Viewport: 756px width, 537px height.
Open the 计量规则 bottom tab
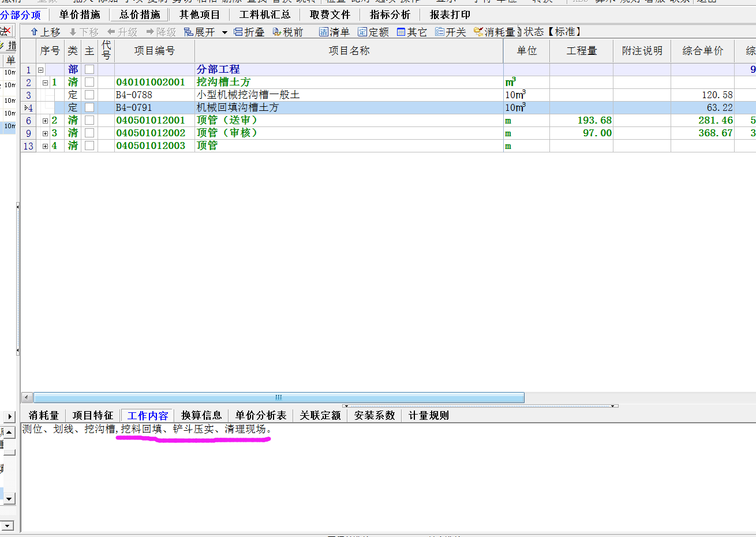[x=429, y=415]
